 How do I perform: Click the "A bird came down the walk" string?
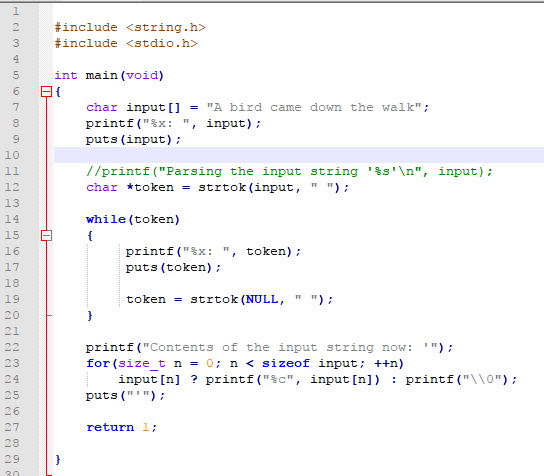[314, 107]
